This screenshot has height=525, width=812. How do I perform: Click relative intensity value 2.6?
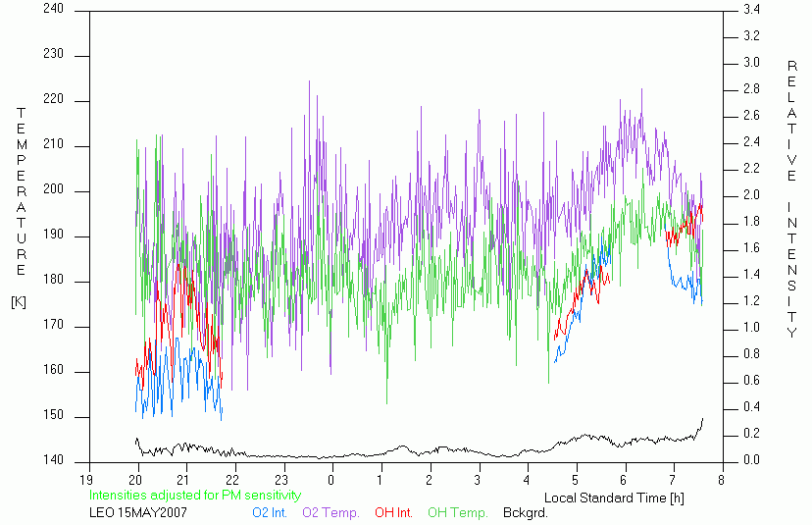[751, 116]
